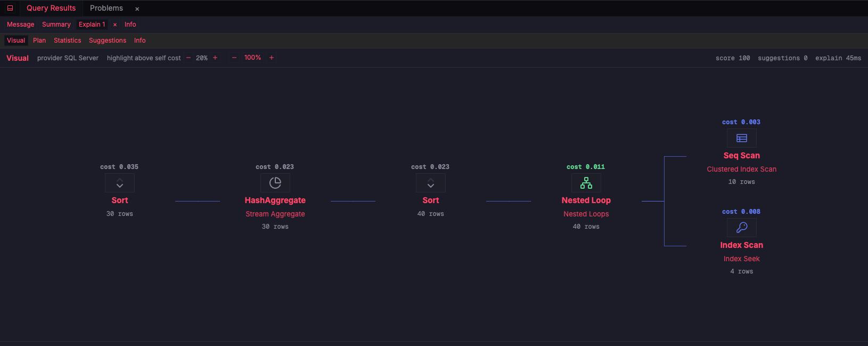Click the cost 0.008 label

click(x=741, y=212)
